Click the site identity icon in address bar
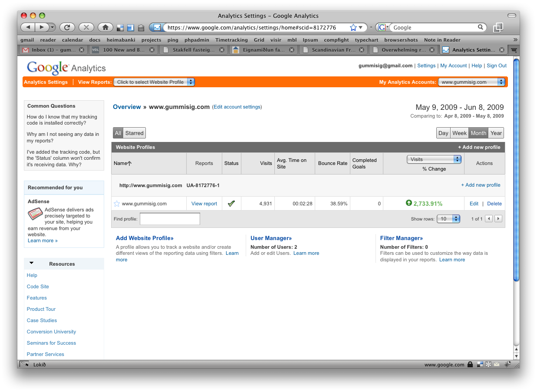Screen dimensions: 537x392 (157, 27)
